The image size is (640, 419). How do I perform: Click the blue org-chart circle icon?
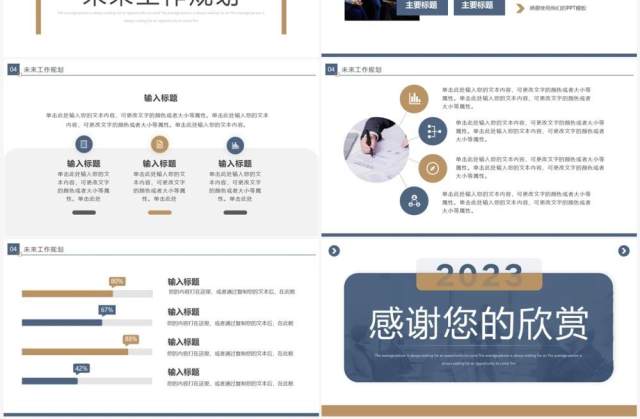[414, 201]
